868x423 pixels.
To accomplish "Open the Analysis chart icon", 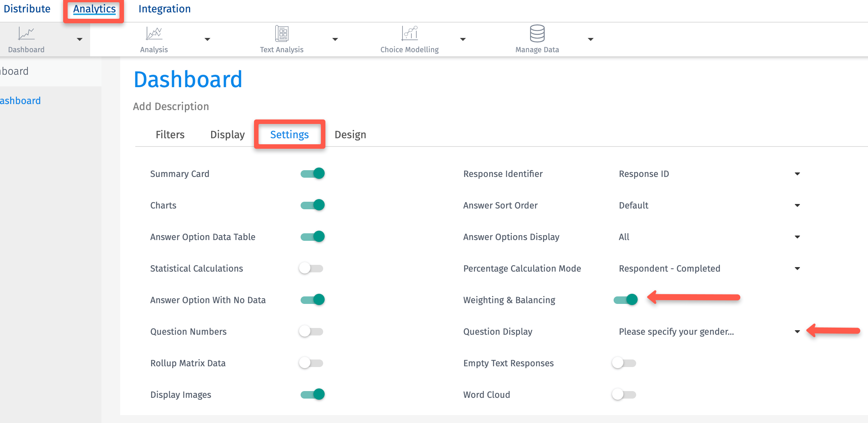I will click(154, 34).
